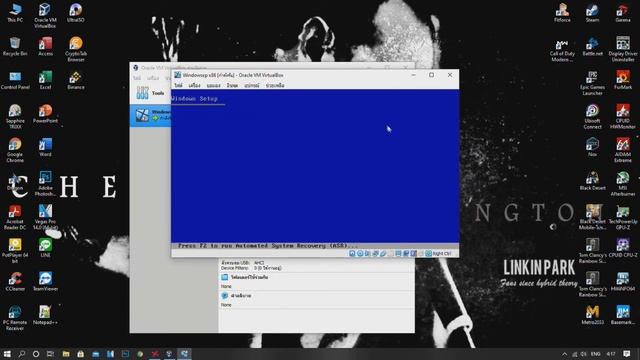Open the notification center icon

[x=627, y=354]
